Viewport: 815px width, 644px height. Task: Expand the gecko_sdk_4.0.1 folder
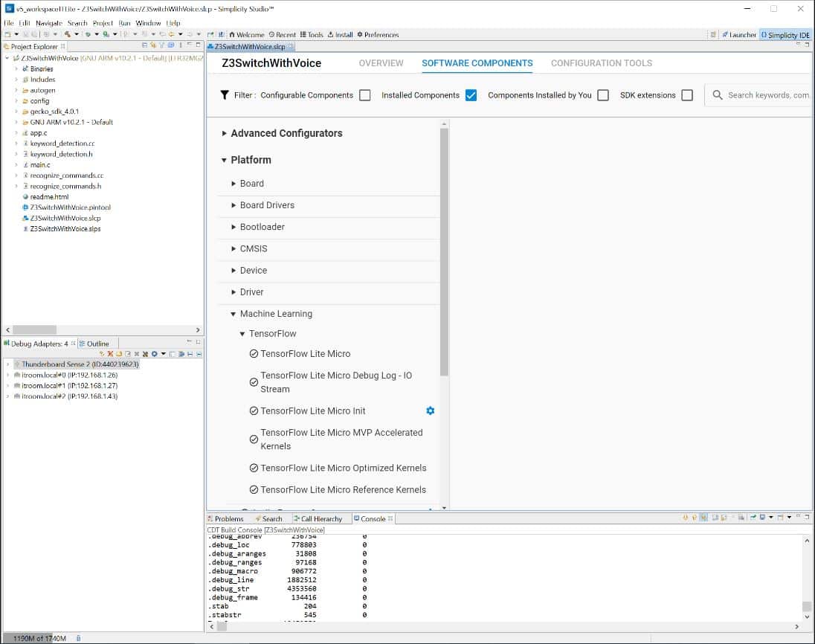coord(16,112)
